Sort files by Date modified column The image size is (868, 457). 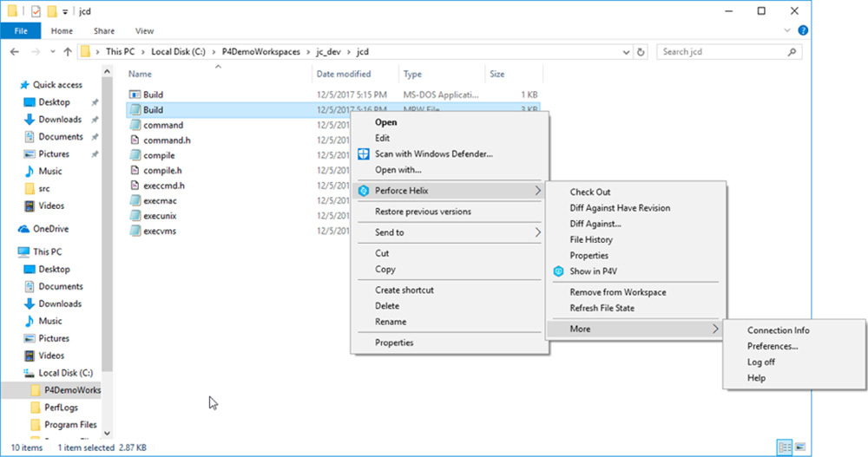344,75
